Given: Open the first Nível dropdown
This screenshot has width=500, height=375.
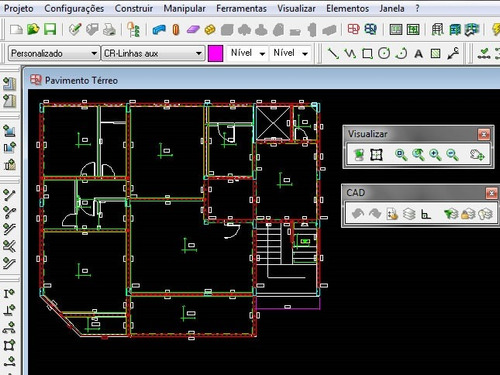Looking at the screenshot, I should [x=247, y=53].
